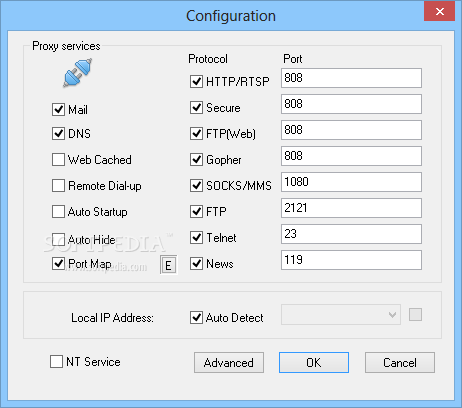Disable the Gopher protocol checkbox
The image size is (462, 408).
pos(196,159)
